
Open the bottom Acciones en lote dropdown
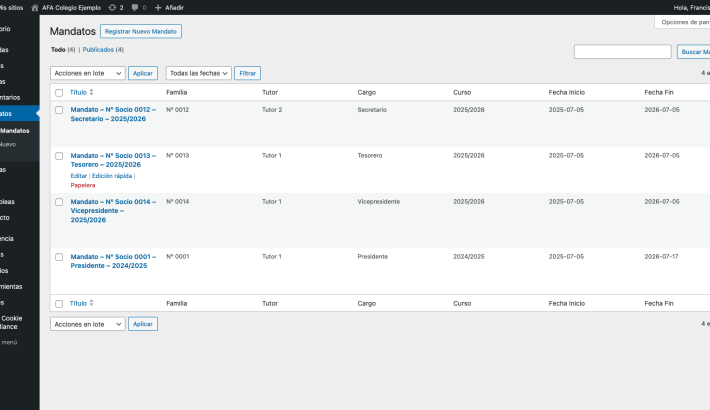click(x=87, y=324)
